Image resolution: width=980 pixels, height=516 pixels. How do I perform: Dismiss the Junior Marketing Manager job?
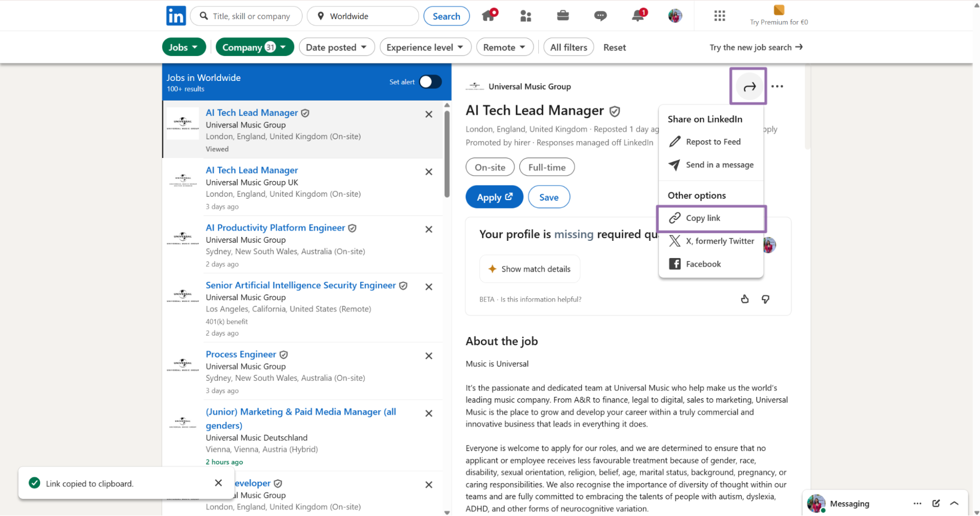coord(428,413)
